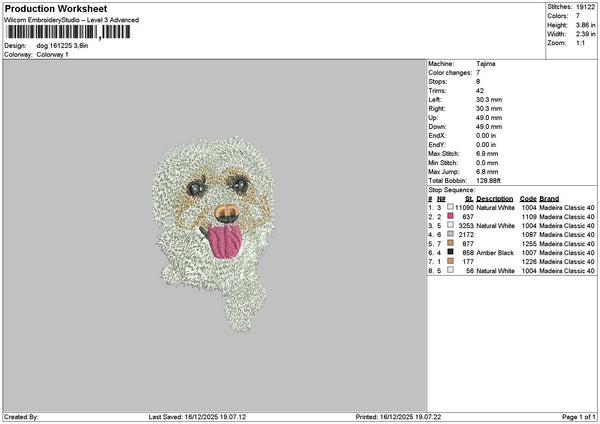Click the EndX value 0.00 in
The height and width of the screenshot is (424, 600).
pos(486,136)
